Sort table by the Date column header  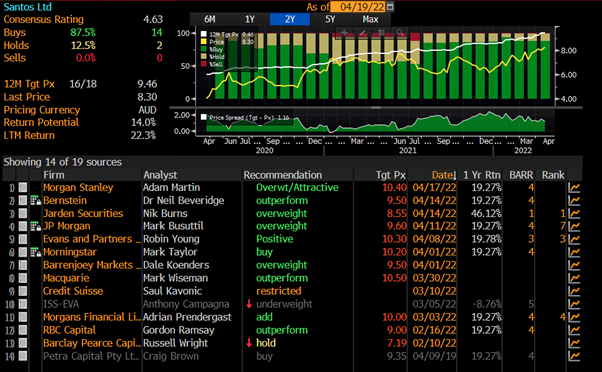click(444, 175)
